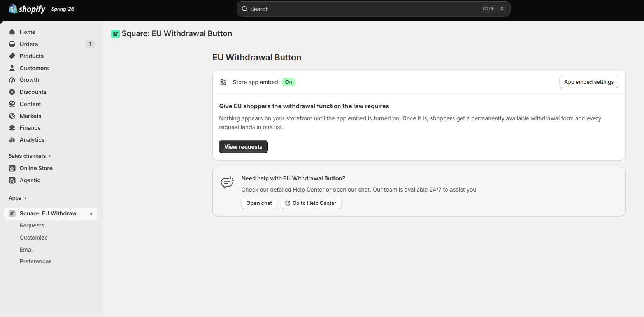The height and width of the screenshot is (317, 644).
Task: Select Discounts in the navigation
Action: click(x=51, y=92)
